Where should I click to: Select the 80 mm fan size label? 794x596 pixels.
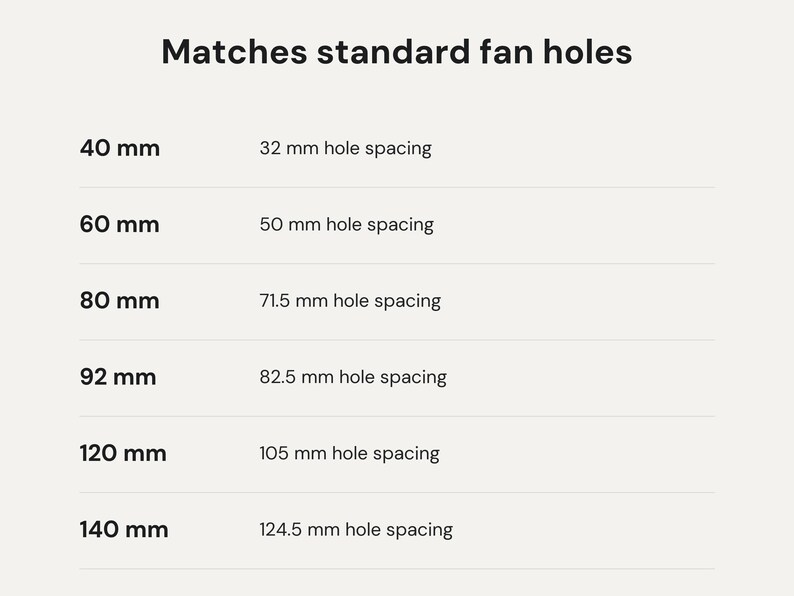coord(120,301)
